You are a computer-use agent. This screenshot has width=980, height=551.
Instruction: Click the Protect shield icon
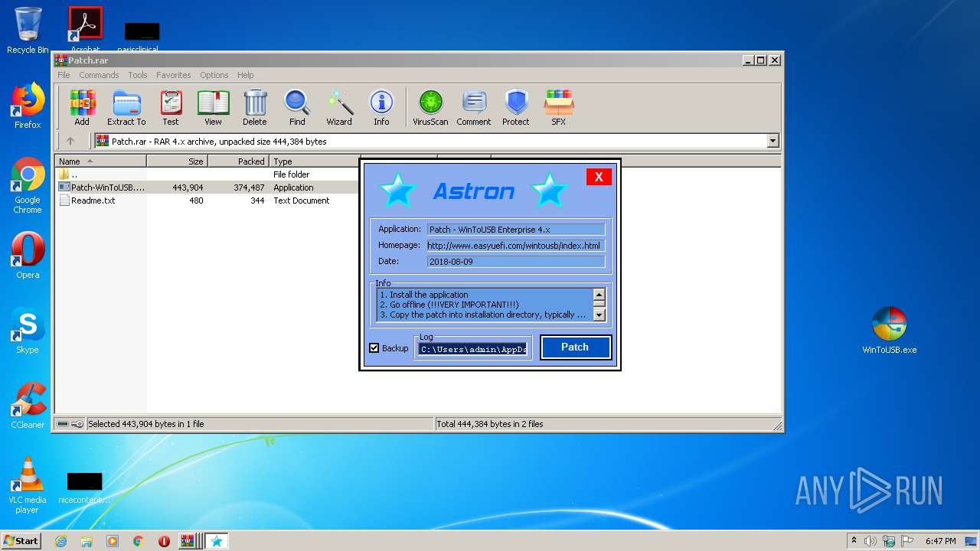(x=516, y=108)
